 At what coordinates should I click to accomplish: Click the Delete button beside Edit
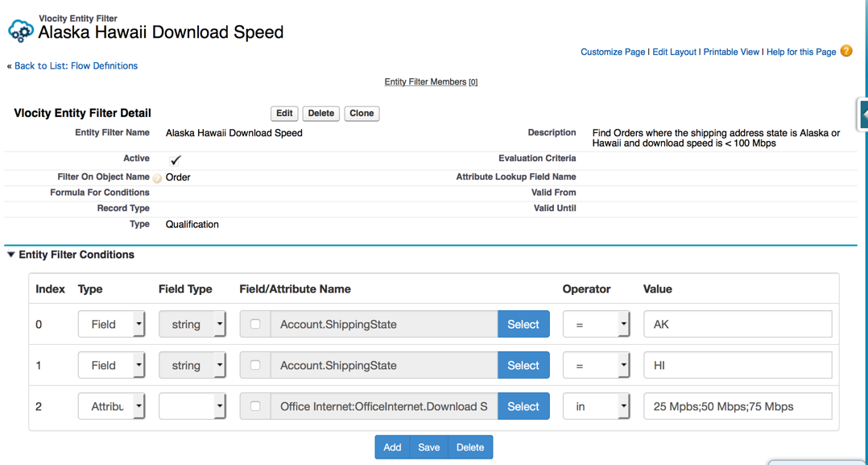pyautogui.click(x=321, y=113)
